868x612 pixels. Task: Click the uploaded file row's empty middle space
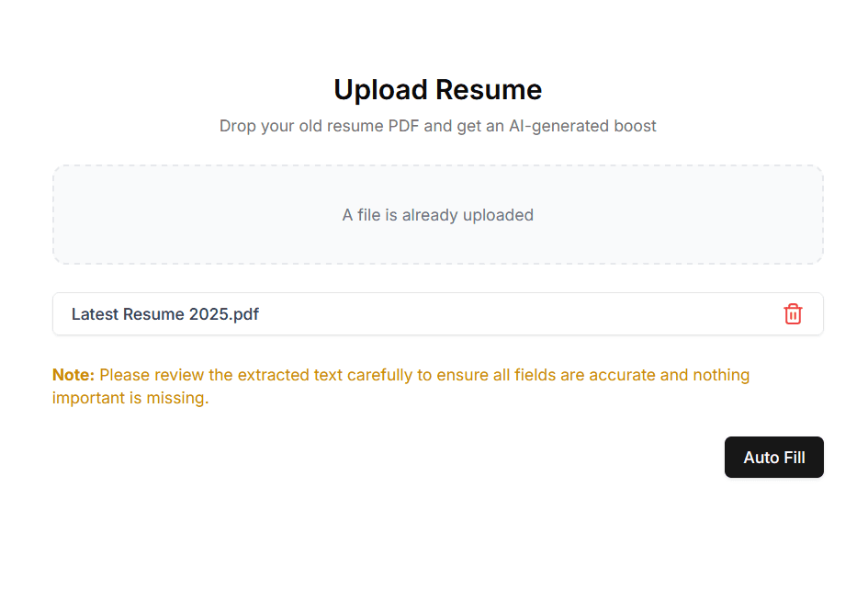point(514,314)
